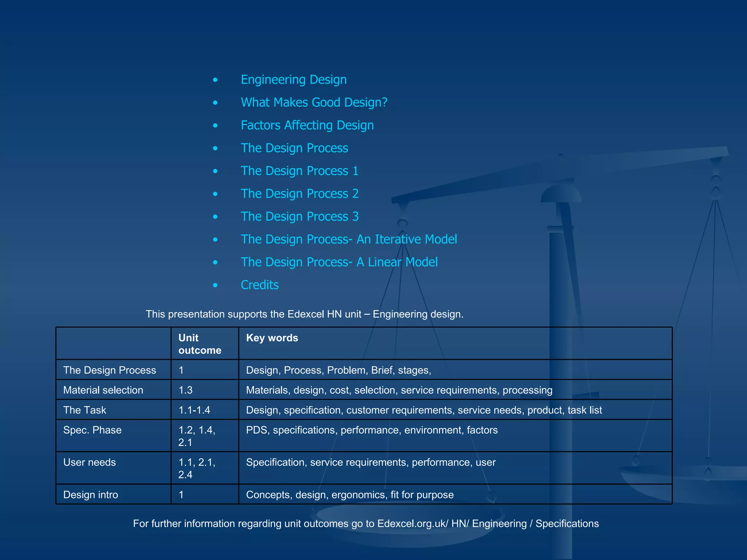The height and width of the screenshot is (560, 747).
Task: Click the User needs row label
Action: 89,462
